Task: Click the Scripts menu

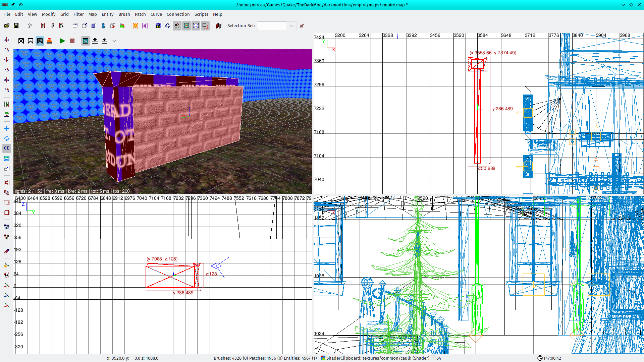Action: (x=201, y=14)
